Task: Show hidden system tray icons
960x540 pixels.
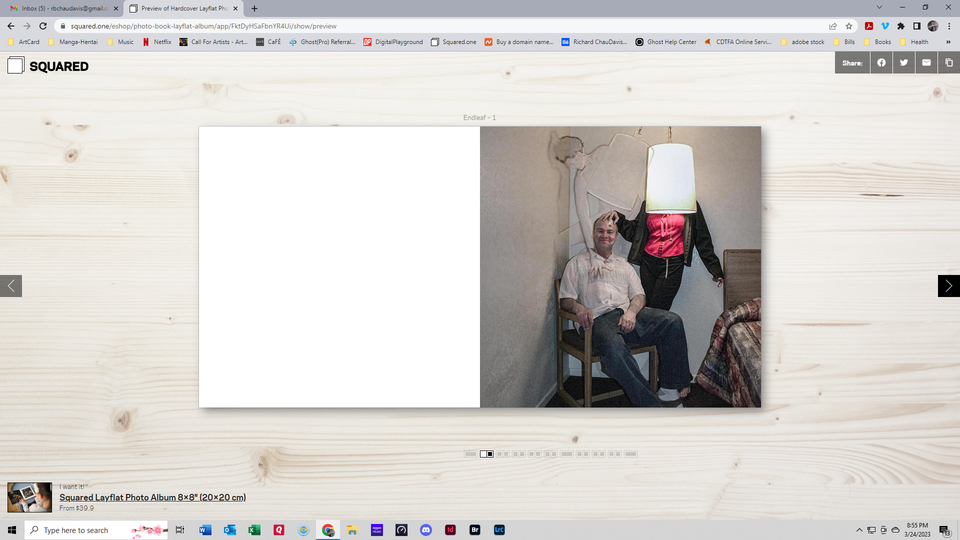Action: 859,530
